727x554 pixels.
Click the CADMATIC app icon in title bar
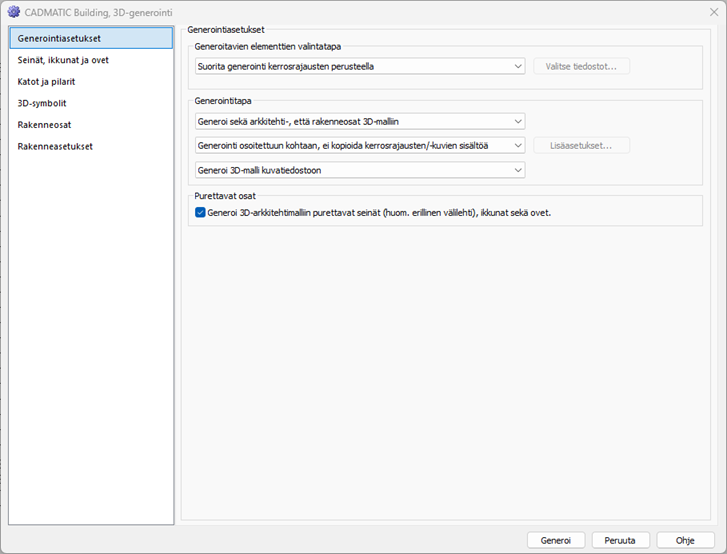point(13,12)
